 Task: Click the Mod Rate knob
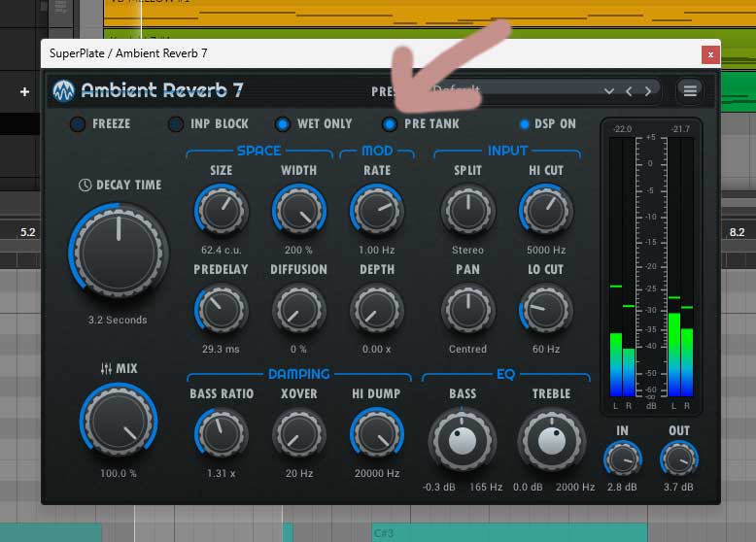coord(377,211)
